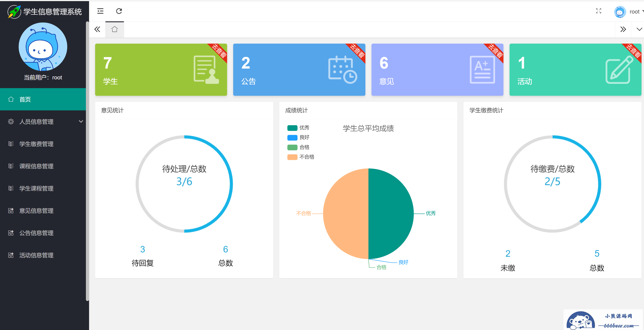The image size is (644, 330).
Task: Click 去查看 ribbon on 学生 card
Action: click(219, 51)
